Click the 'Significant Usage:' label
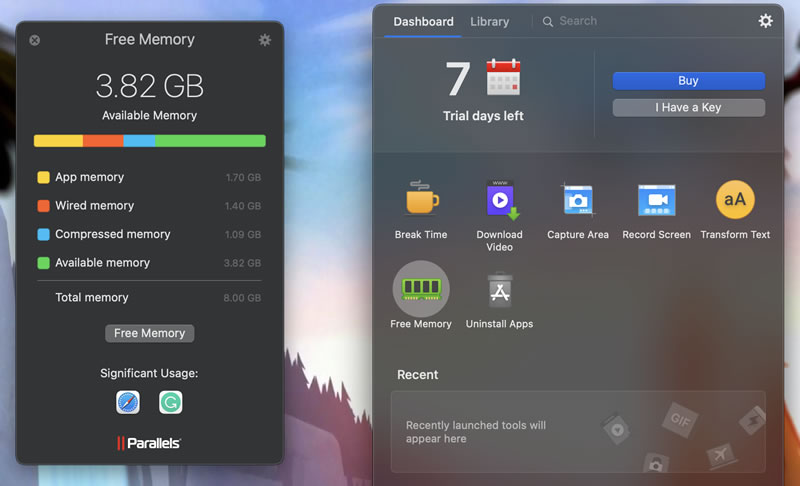The height and width of the screenshot is (486, 800). coord(149,373)
